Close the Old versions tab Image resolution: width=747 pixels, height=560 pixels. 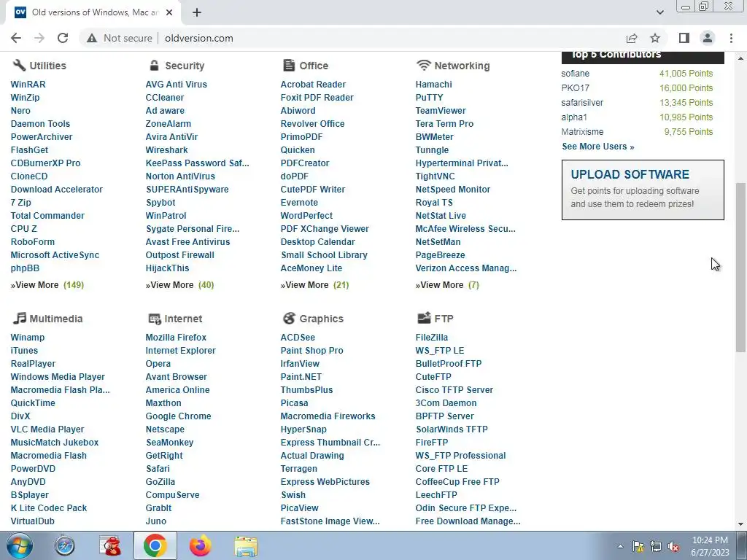click(x=169, y=12)
